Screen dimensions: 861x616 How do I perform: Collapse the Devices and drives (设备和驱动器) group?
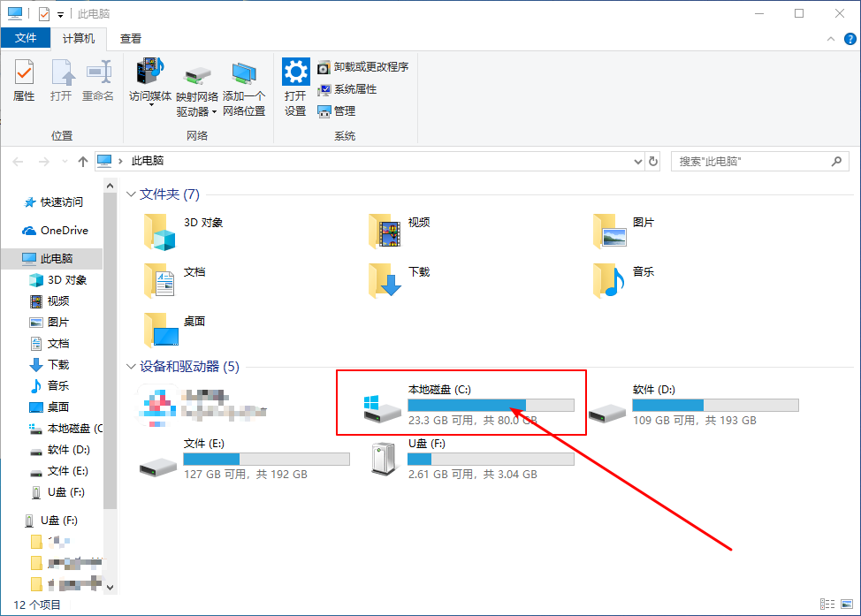131,366
